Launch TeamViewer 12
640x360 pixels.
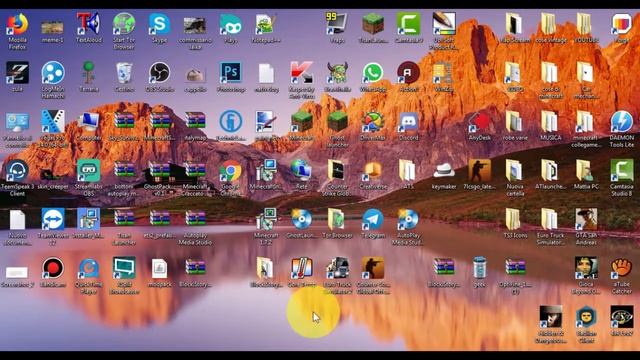pos(53,220)
